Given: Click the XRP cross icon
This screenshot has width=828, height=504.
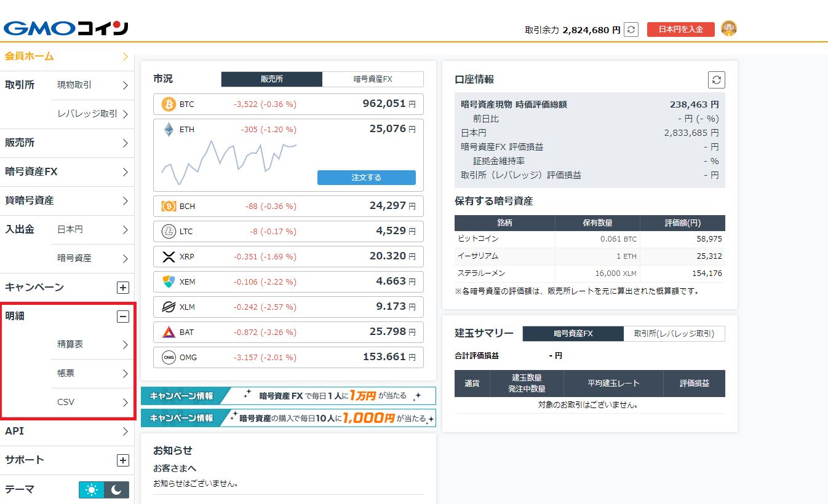Looking at the screenshot, I should coord(169,256).
